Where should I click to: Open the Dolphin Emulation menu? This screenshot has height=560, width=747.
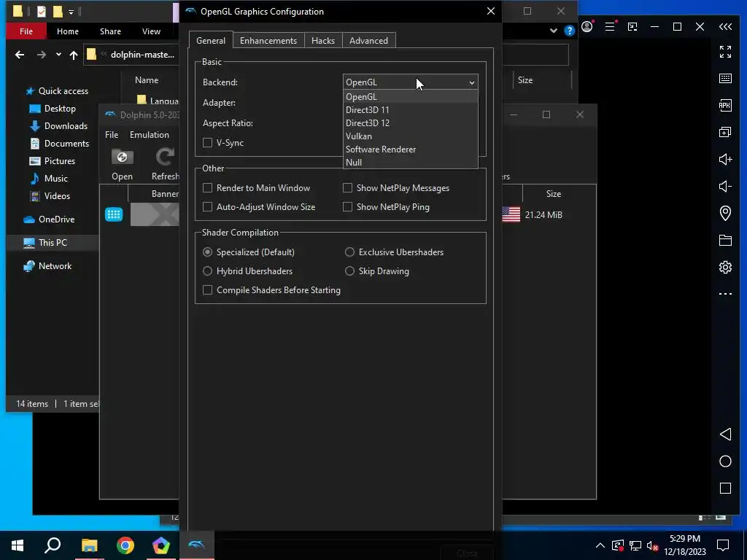(x=149, y=135)
